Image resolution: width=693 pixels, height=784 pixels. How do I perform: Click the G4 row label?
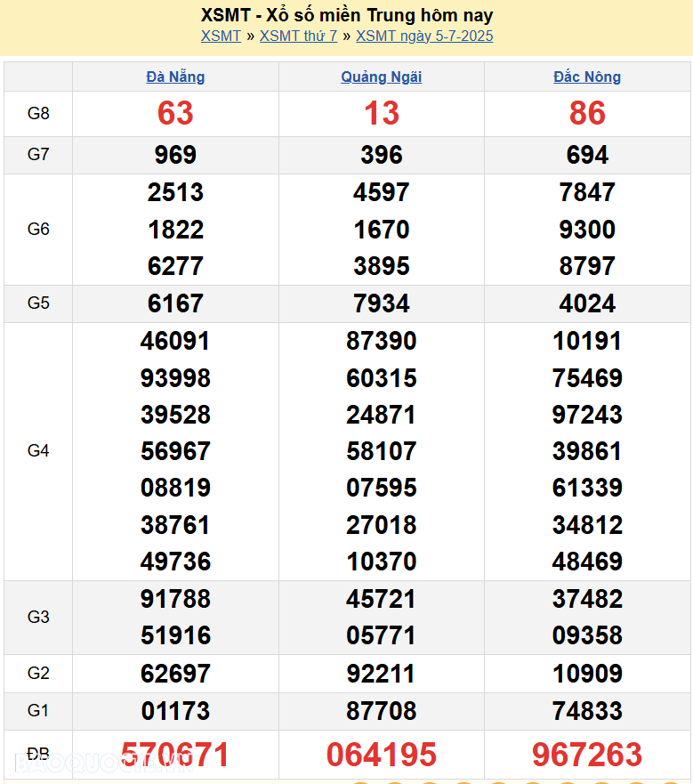click(x=38, y=451)
